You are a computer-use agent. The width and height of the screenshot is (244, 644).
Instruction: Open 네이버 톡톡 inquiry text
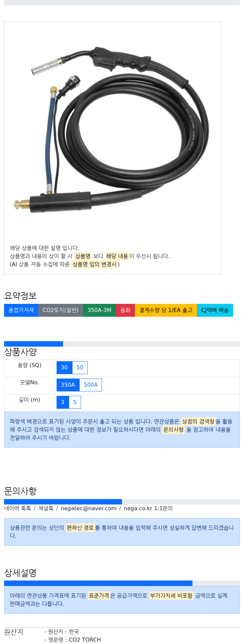18,509
